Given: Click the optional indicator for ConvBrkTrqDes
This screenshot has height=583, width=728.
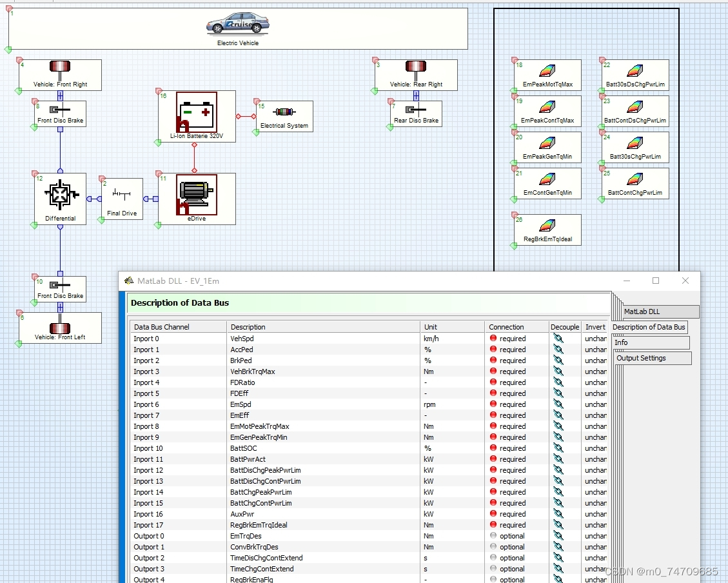Looking at the screenshot, I should pyautogui.click(x=493, y=547).
